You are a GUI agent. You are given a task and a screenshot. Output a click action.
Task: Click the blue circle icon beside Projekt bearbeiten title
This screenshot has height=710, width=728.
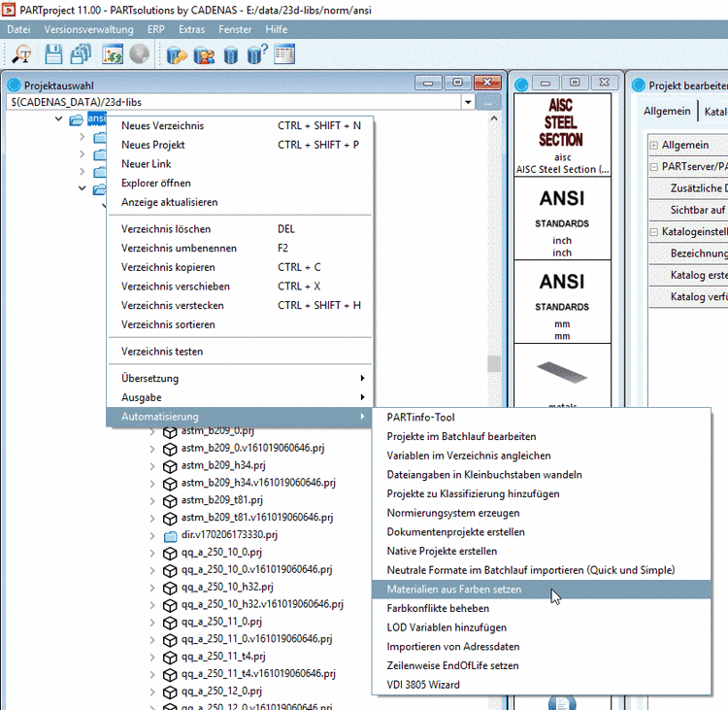click(x=639, y=85)
